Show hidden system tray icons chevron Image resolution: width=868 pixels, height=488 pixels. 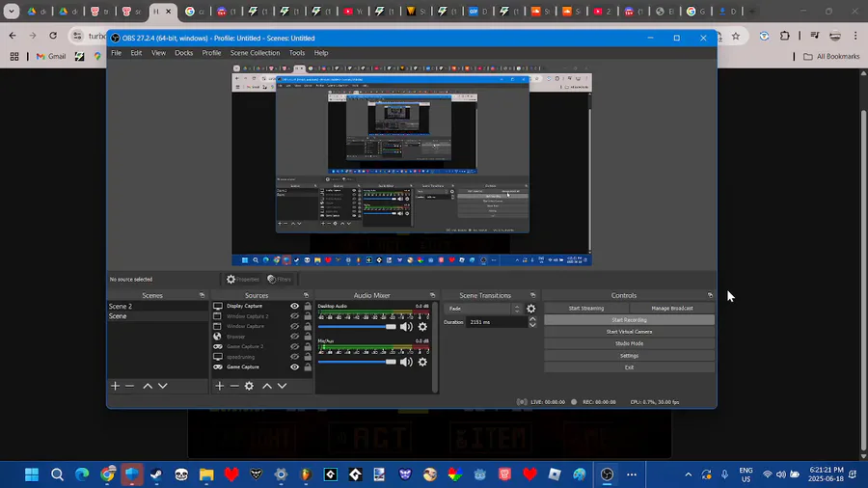coord(688,474)
